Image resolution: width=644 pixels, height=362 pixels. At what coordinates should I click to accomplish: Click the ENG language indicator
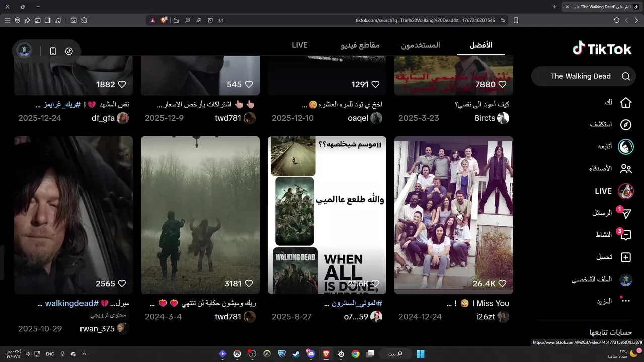50,354
